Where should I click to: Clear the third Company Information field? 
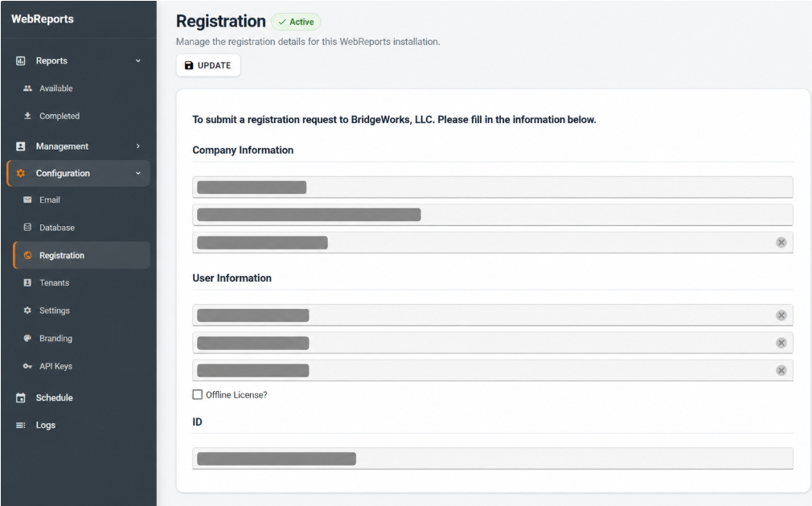coord(781,242)
